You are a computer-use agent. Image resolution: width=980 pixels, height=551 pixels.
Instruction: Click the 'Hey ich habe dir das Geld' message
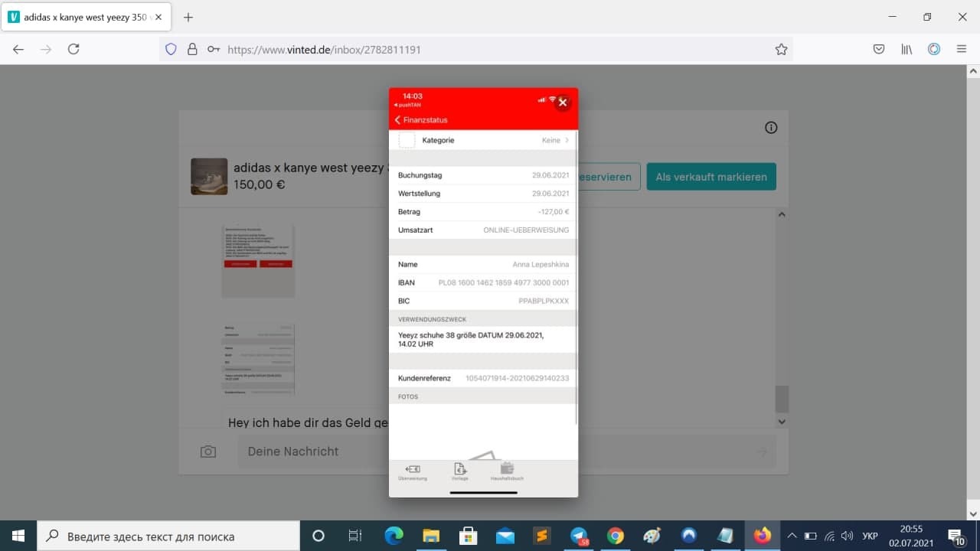coord(309,422)
